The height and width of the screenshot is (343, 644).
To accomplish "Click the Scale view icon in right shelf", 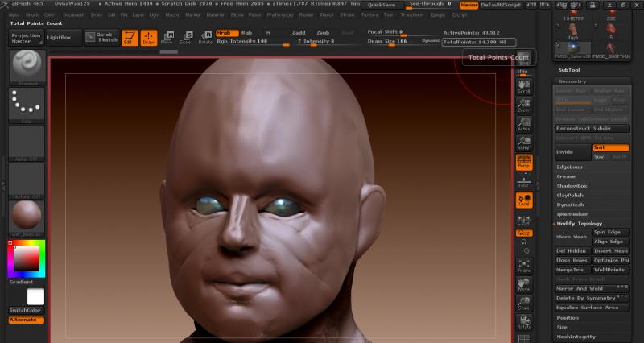I will (524, 304).
